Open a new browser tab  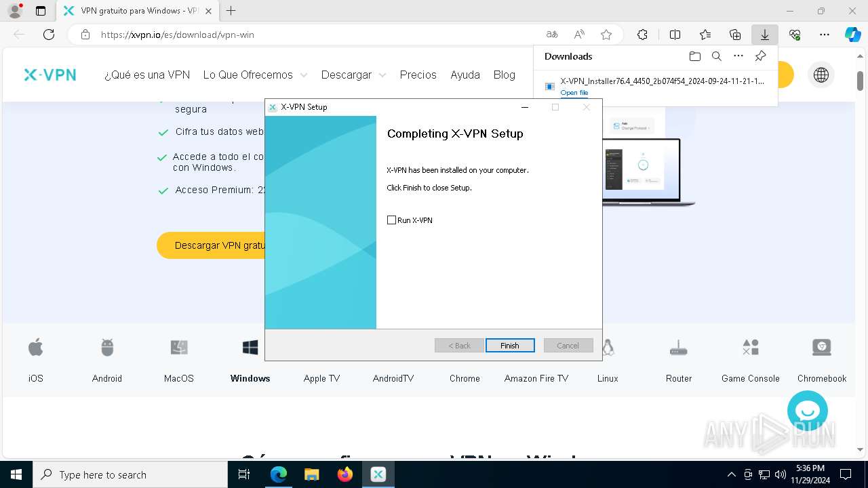click(x=231, y=11)
